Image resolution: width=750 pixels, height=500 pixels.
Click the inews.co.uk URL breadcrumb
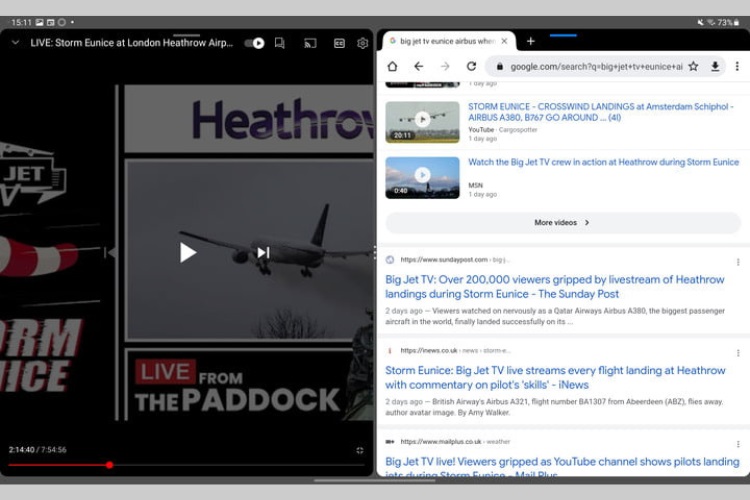[x=454, y=351]
